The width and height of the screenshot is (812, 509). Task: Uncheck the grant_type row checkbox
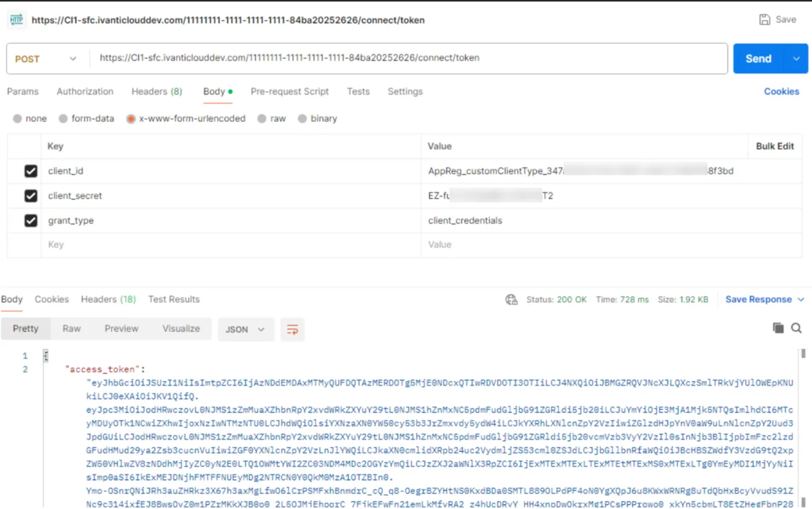[30, 220]
